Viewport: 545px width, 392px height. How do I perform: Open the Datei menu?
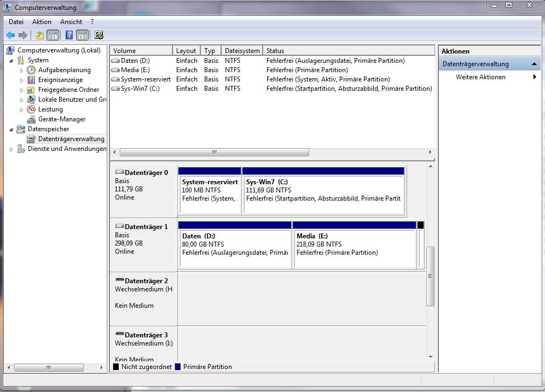click(15, 22)
